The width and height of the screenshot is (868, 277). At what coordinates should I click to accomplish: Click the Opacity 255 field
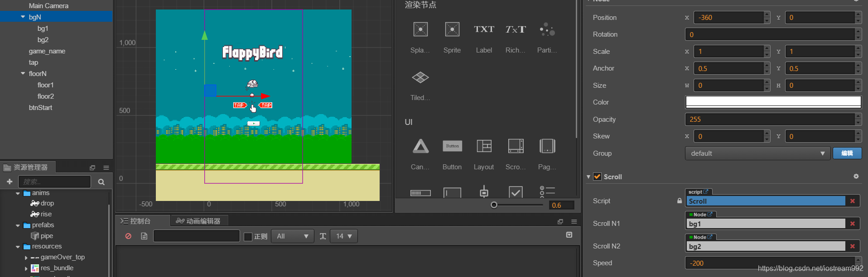point(770,119)
